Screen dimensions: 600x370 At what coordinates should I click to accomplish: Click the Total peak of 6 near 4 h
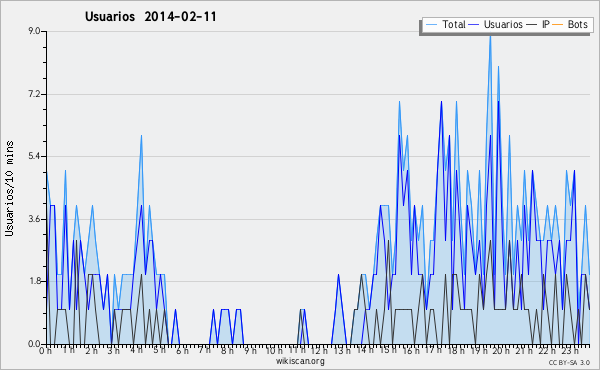tap(141, 137)
